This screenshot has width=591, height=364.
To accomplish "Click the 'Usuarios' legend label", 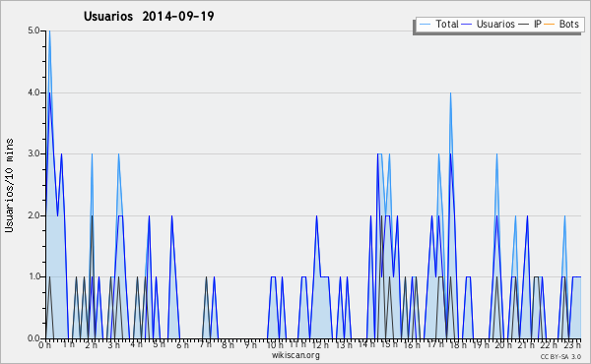I will (x=495, y=24).
